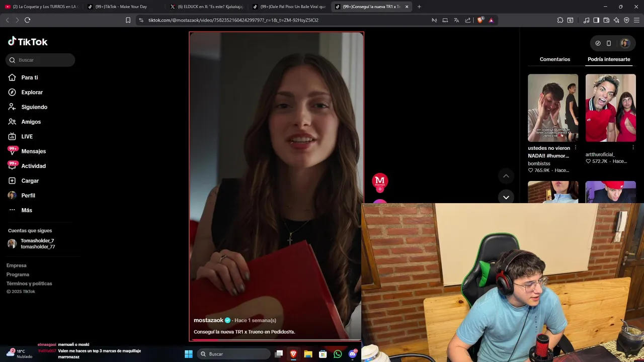Switch to Dale Pal Piso browser tab

pos(289,7)
